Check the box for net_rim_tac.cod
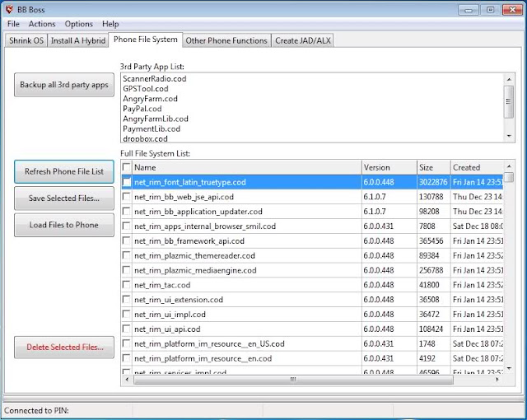The height and width of the screenshot is (420, 527). (126, 285)
